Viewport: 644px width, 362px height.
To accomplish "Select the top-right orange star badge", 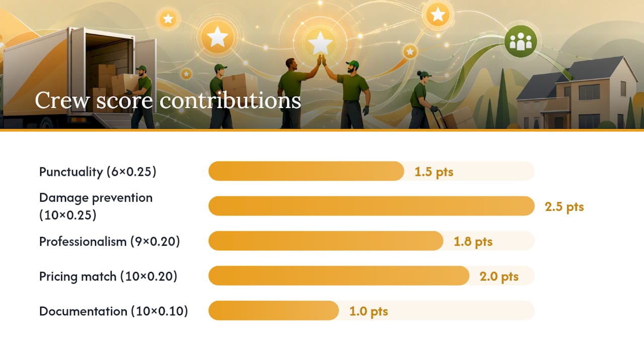I will pyautogui.click(x=438, y=15).
